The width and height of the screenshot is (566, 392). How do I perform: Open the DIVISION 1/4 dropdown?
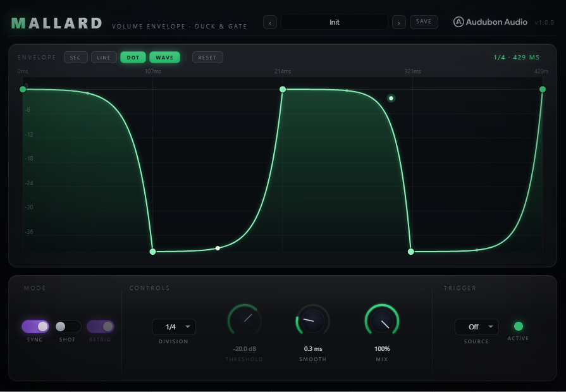pyautogui.click(x=174, y=327)
